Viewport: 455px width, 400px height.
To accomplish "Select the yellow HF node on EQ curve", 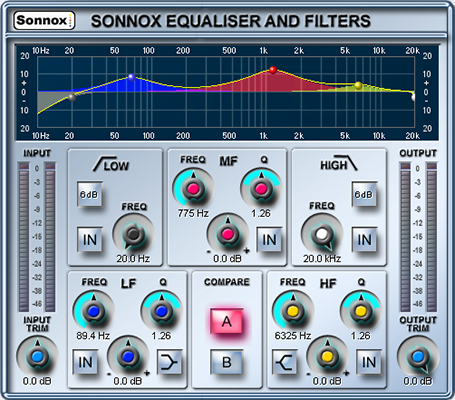I will tap(358, 85).
